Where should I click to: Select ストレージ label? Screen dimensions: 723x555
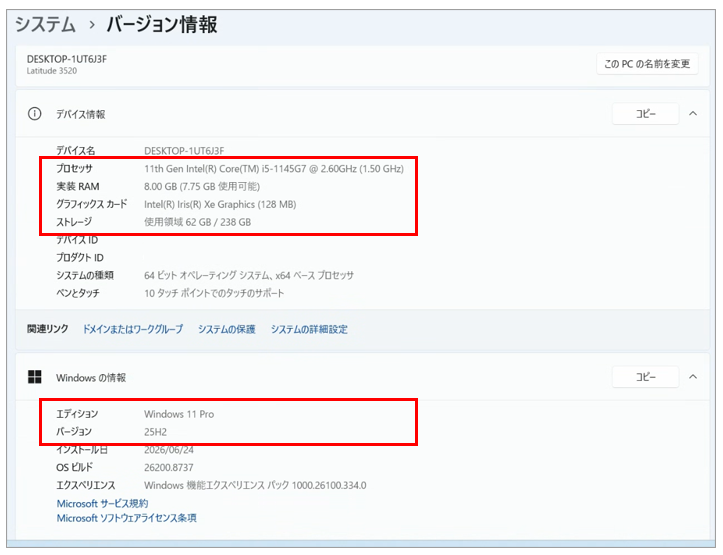click(x=74, y=222)
